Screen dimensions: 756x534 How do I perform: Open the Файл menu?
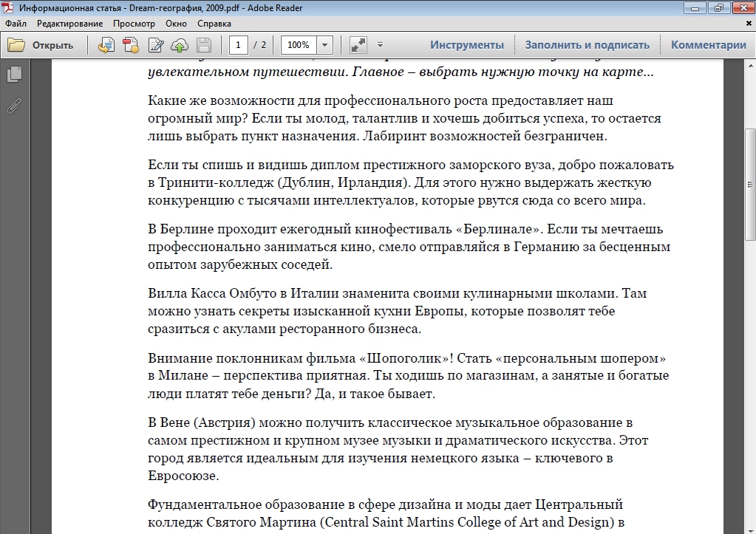coord(16,24)
